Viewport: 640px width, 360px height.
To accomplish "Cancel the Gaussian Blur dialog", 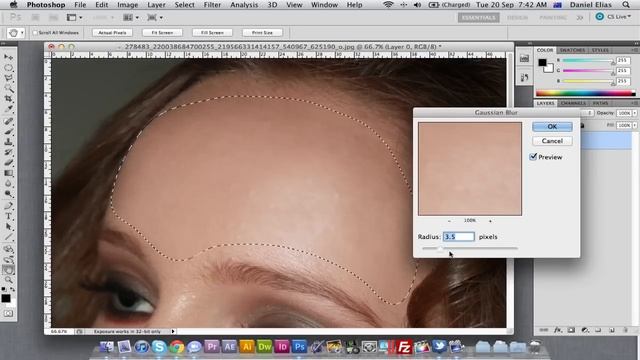I will (x=552, y=141).
